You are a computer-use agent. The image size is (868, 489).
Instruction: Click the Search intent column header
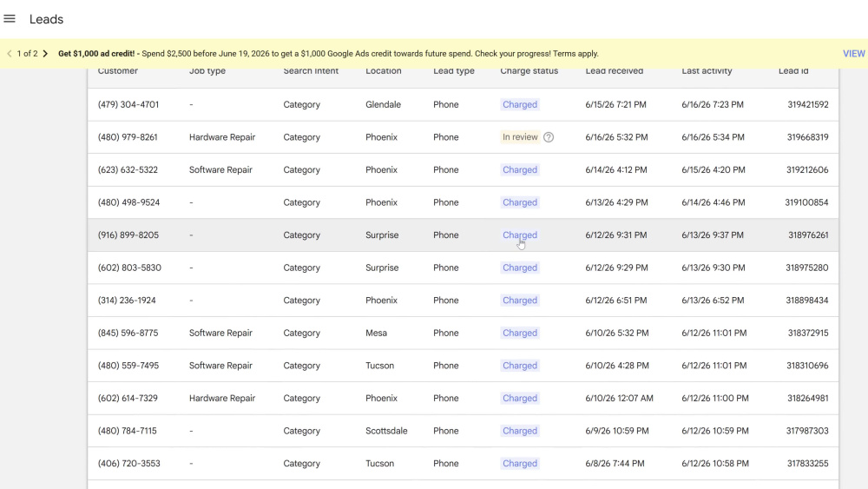click(x=311, y=71)
